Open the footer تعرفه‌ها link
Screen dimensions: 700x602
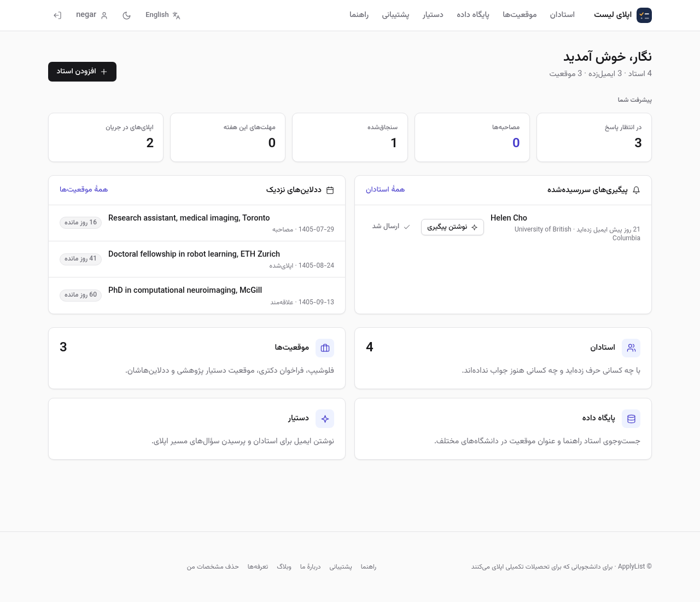(x=258, y=567)
